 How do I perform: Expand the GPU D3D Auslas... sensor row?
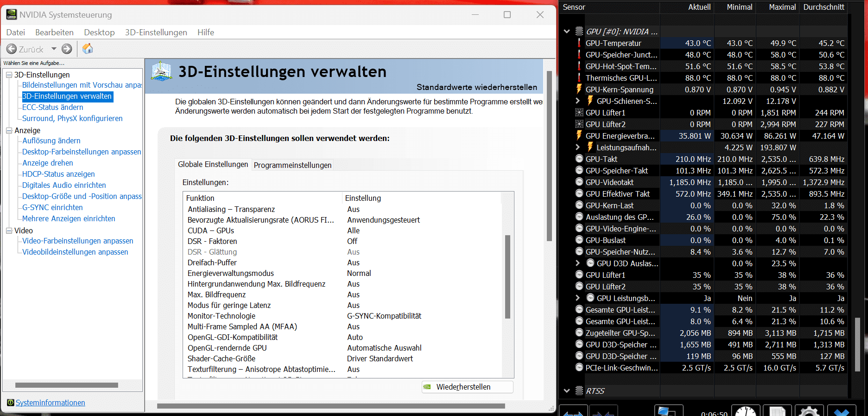click(x=577, y=263)
